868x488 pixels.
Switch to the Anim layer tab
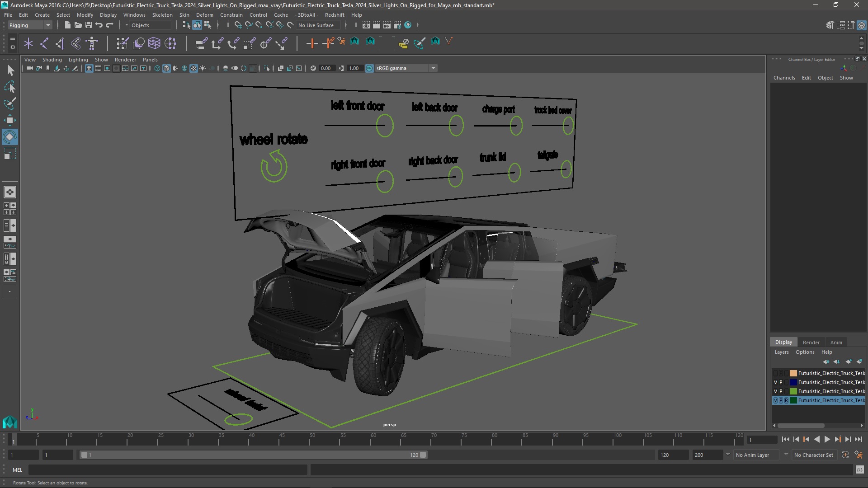tap(836, 343)
